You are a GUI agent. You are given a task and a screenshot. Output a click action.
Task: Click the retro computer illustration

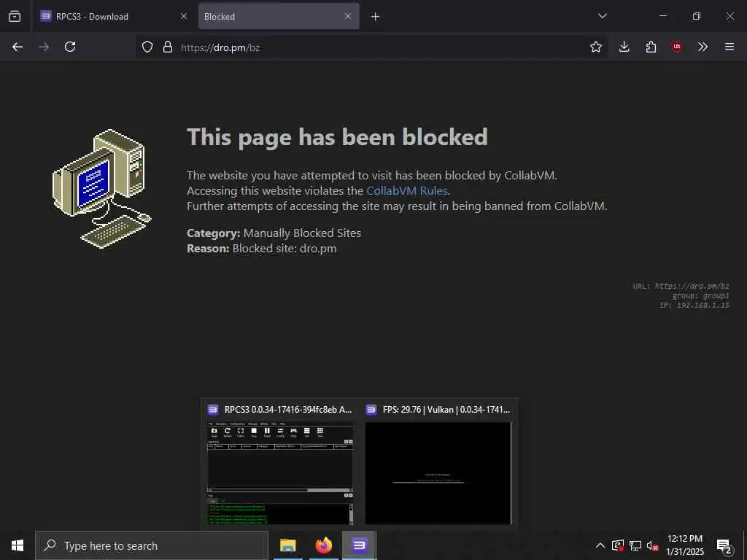click(x=102, y=189)
